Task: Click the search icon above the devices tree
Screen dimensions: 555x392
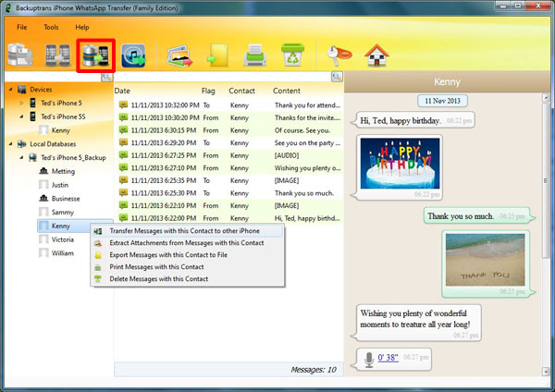Action: pyautogui.click(x=106, y=77)
